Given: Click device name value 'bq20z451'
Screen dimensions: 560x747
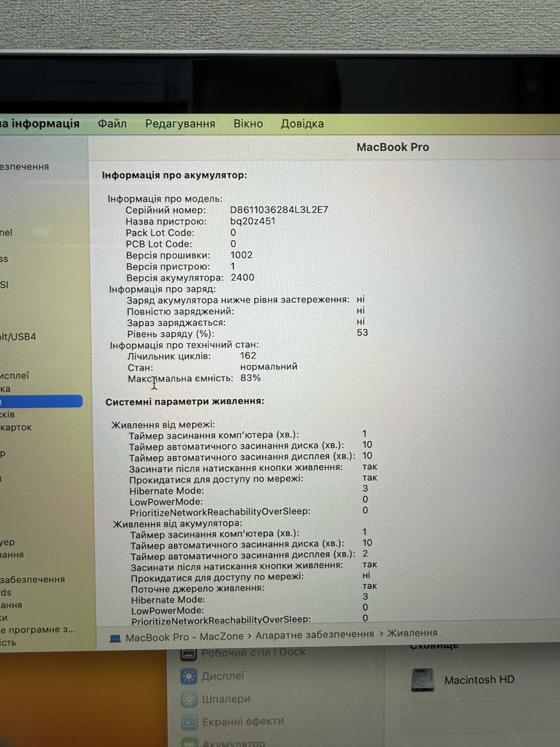Looking at the screenshot, I should pyautogui.click(x=253, y=221).
